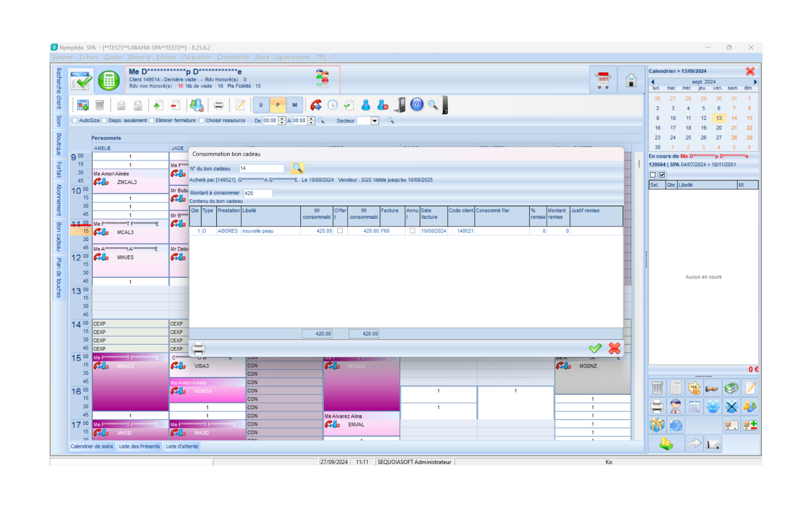The height and width of the screenshot is (508, 812).
Task: Click the printer icon in planning toolbar
Action: 219,105
